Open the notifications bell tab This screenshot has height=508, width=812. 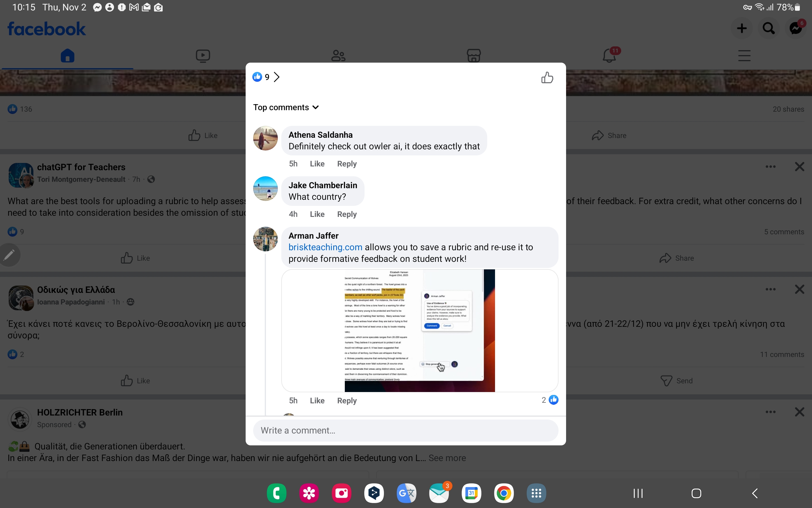pos(609,55)
